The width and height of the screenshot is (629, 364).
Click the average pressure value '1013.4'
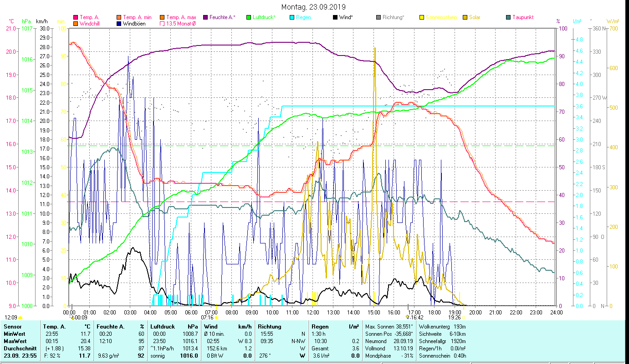(190, 348)
